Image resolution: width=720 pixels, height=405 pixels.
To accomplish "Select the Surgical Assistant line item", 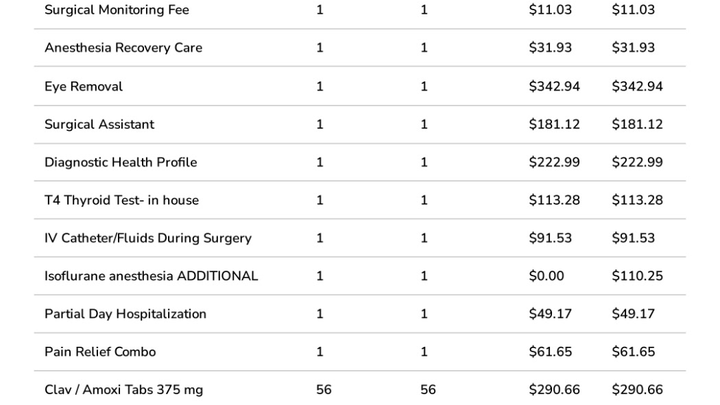I will pyautogui.click(x=99, y=124).
